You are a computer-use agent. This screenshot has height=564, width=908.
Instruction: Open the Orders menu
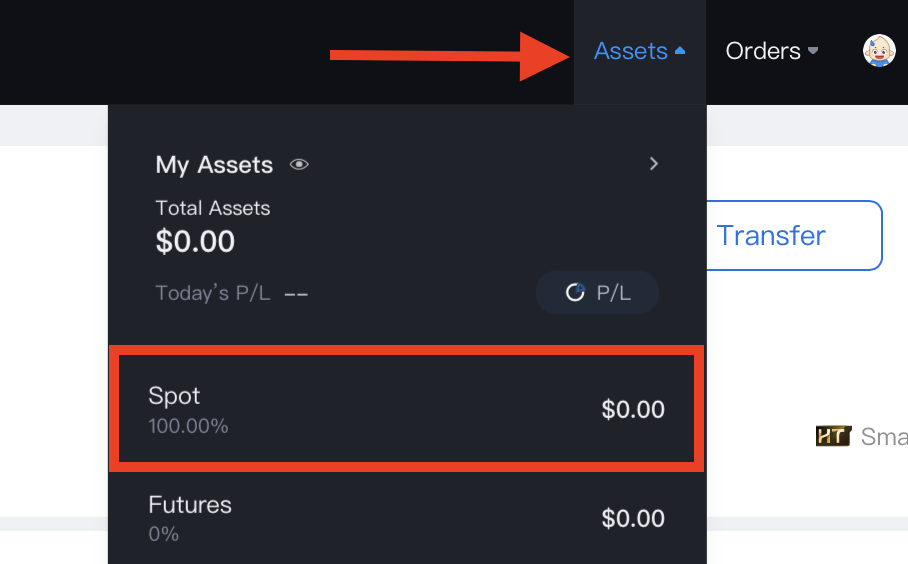click(x=763, y=51)
